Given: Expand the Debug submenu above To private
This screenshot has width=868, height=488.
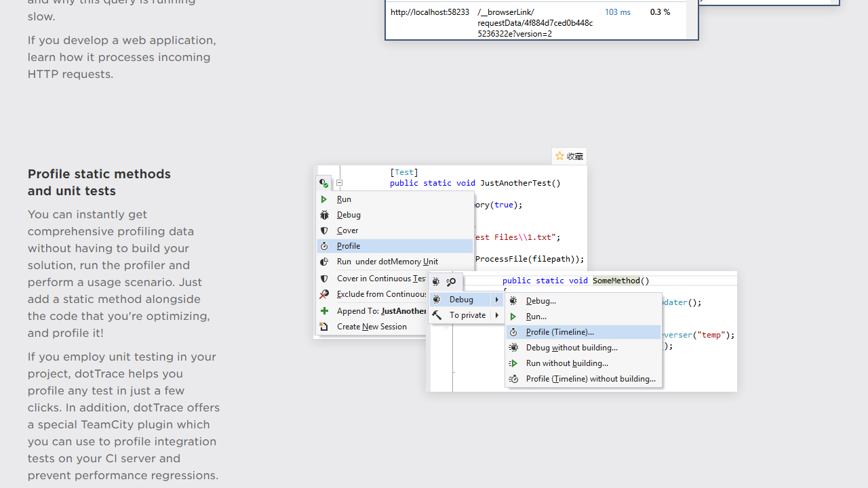Looking at the screenshot, I should [x=467, y=300].
